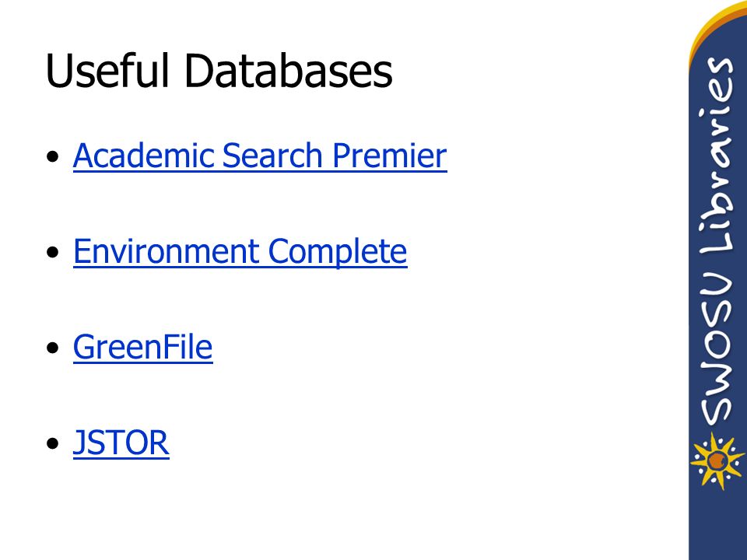Open the Academic Search Premier link
Viewport: 747px width, 560px height.
pyautogui.click(x=260, y=156)
